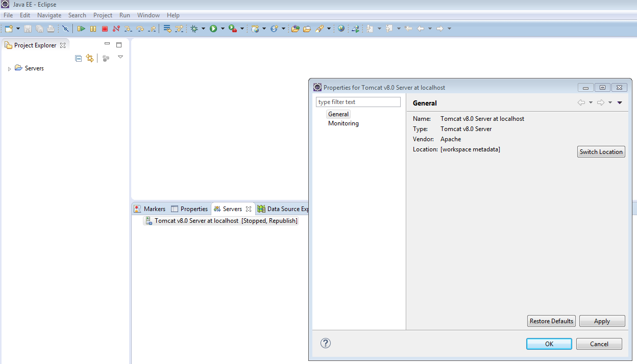The height and width of the screenshot is (364, 637).
Task: Click the Drop to Frame icon
Action: 167,29
